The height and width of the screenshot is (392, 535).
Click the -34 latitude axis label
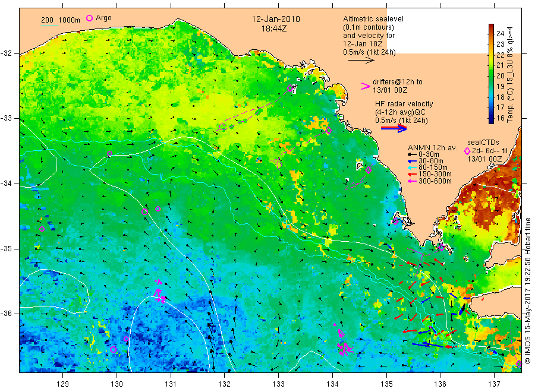pyautogui.click(x=6, y=184)
